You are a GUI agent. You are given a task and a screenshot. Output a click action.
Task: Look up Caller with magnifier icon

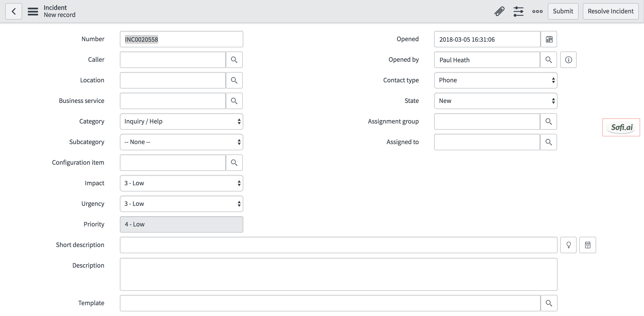click(234, 60)
